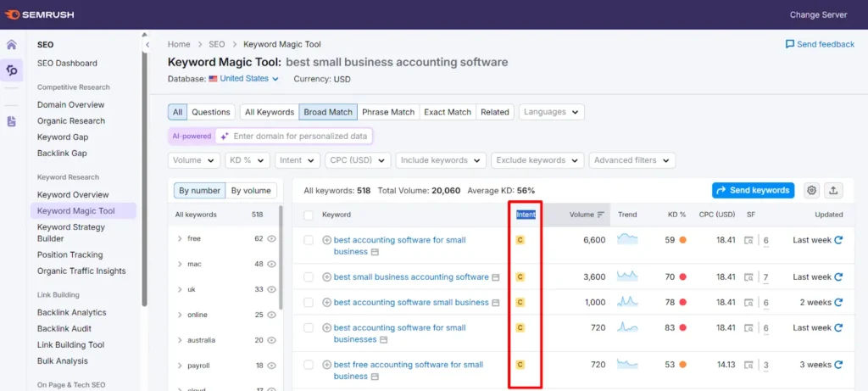The height and width of the screenshot is (391, 868).
Task: Refresh metrics for 'best accounting software for small business'
Action: pyautogui.click(x=838, y=240)
